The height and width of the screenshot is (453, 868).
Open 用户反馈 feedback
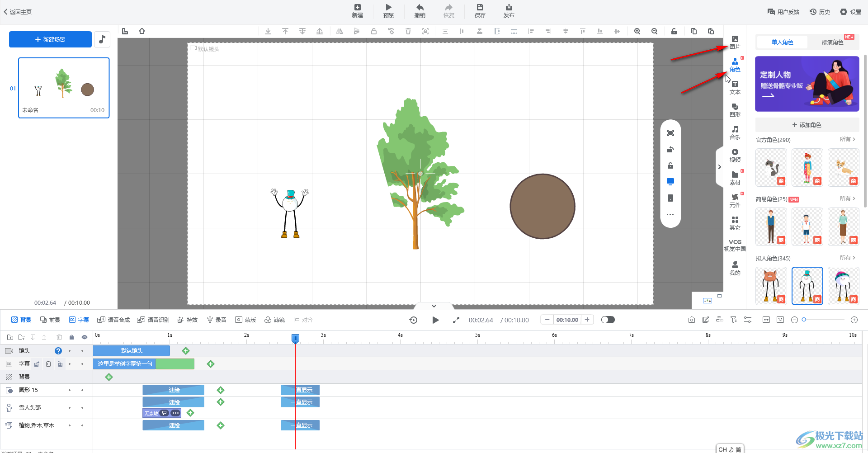(x=783, y=12)
